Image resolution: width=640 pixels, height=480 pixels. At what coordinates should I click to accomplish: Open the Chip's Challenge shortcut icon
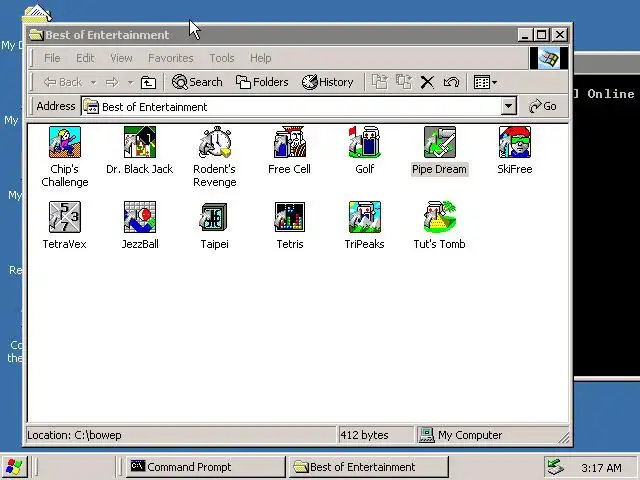click(x=64, y=142)
